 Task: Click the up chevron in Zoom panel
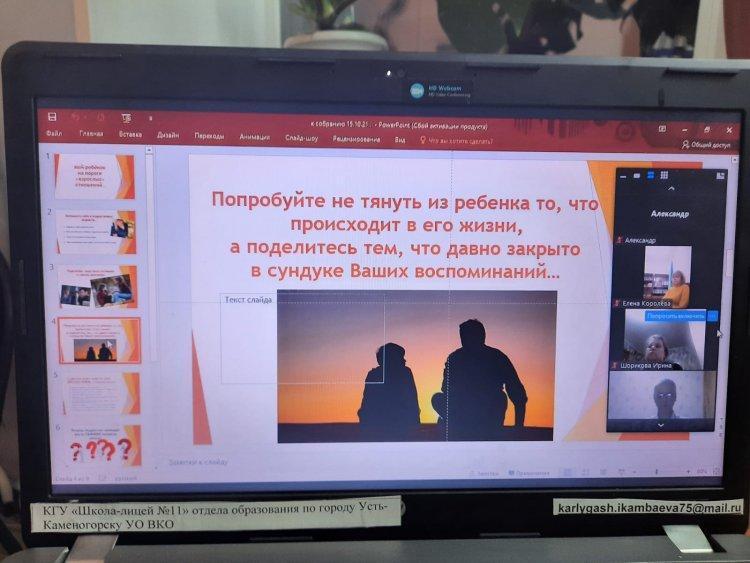(x=671, y=189)
